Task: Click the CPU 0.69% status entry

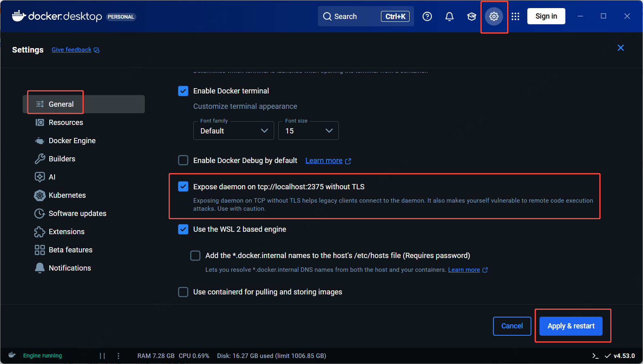Action: [194, 356]
